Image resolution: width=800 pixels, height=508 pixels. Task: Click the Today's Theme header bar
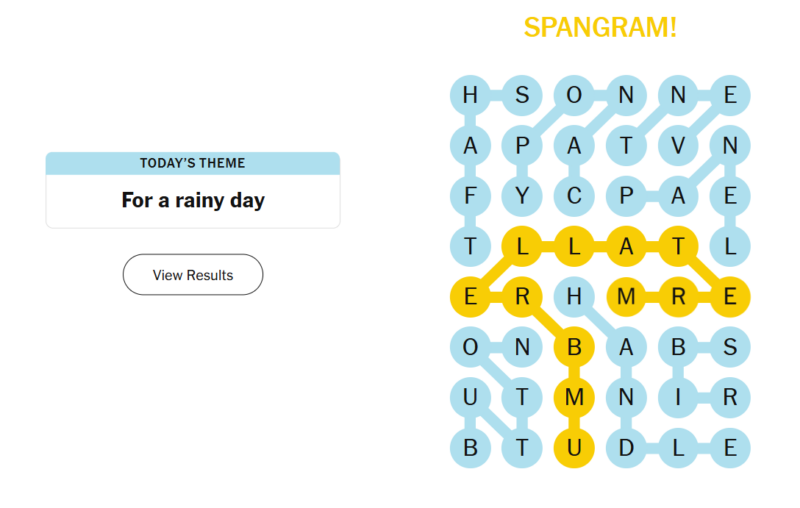pyautogui.click(x=193, y=163)
